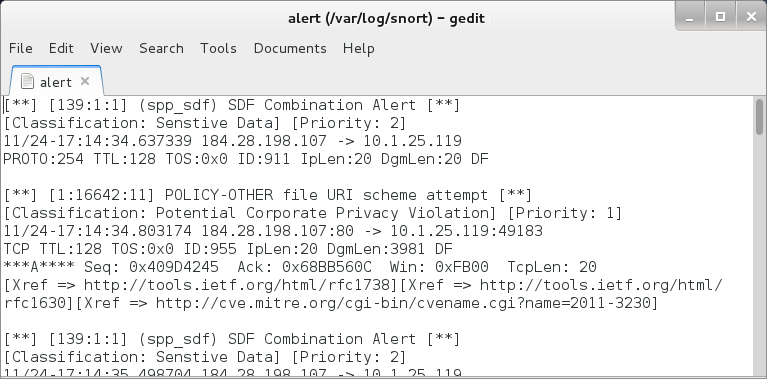Open the Documents menu

pyautogui.click(x=290, y=48)
